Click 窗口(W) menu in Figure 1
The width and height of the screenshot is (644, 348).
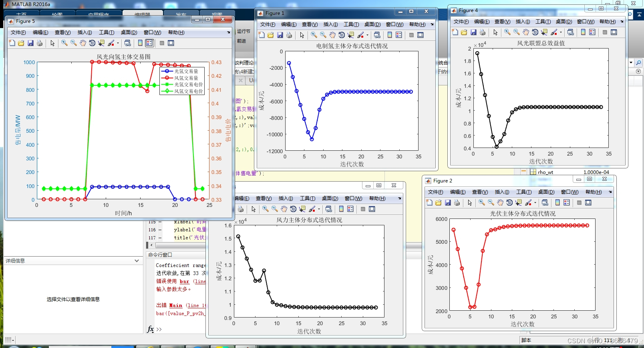(394, 24)
